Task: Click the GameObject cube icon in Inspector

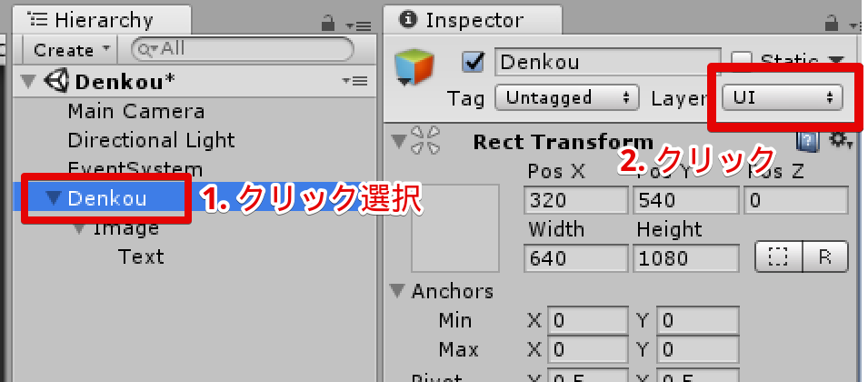Action: (414, 67)
